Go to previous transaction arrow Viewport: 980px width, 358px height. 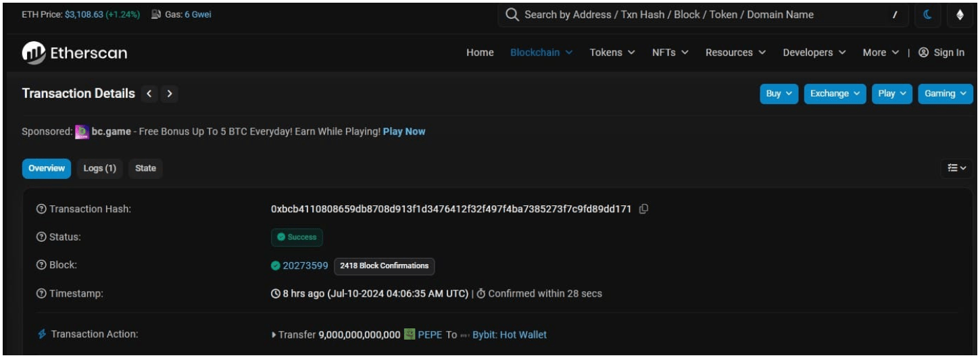pyautogui.click(x=149, y=94)
